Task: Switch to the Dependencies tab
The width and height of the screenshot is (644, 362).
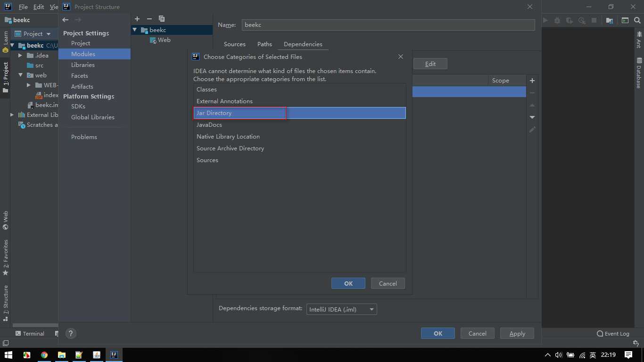Action: pos(303,44)
